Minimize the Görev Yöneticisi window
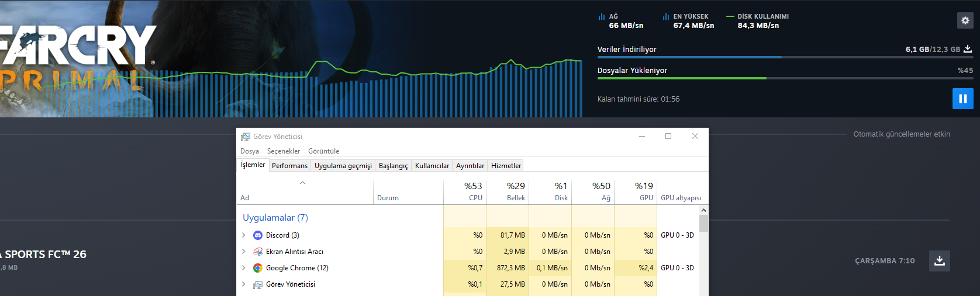This screenshot has height=296, width=980. (x=642, y=136)
